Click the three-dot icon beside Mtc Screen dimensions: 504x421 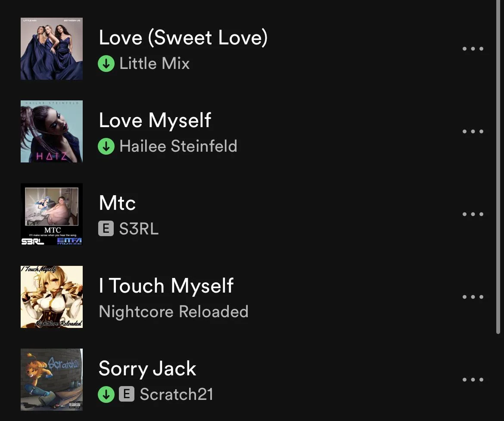473,214
